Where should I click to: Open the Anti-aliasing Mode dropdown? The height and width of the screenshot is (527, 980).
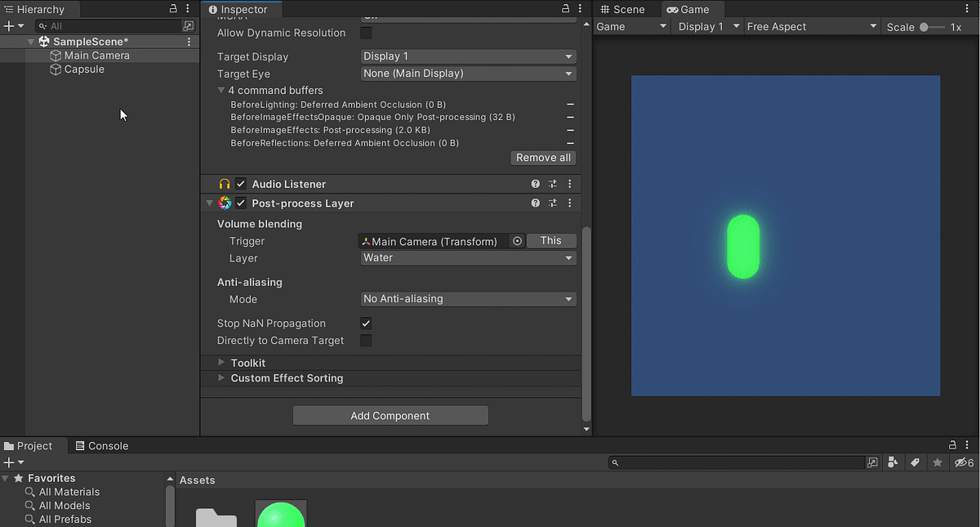tap(468, 299)
